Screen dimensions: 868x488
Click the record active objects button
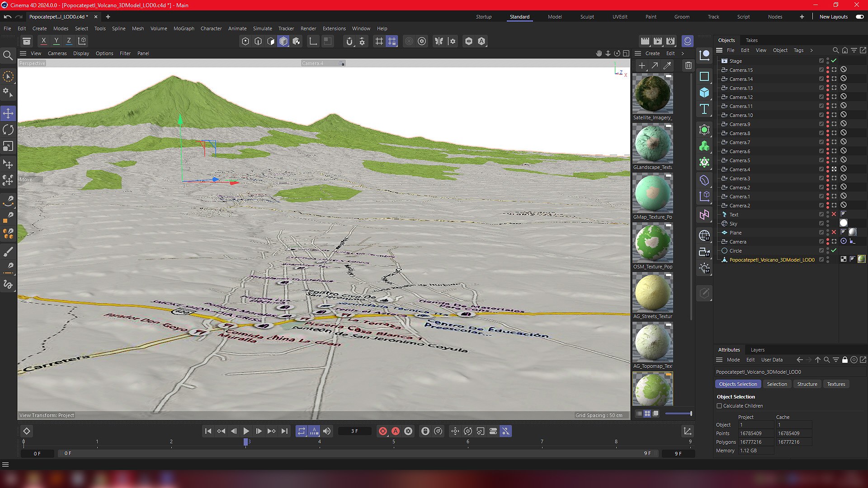383,431
